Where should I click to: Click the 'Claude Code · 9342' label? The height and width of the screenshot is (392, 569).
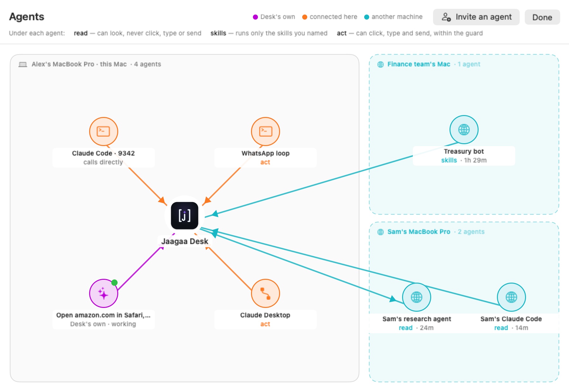[103, 153]
